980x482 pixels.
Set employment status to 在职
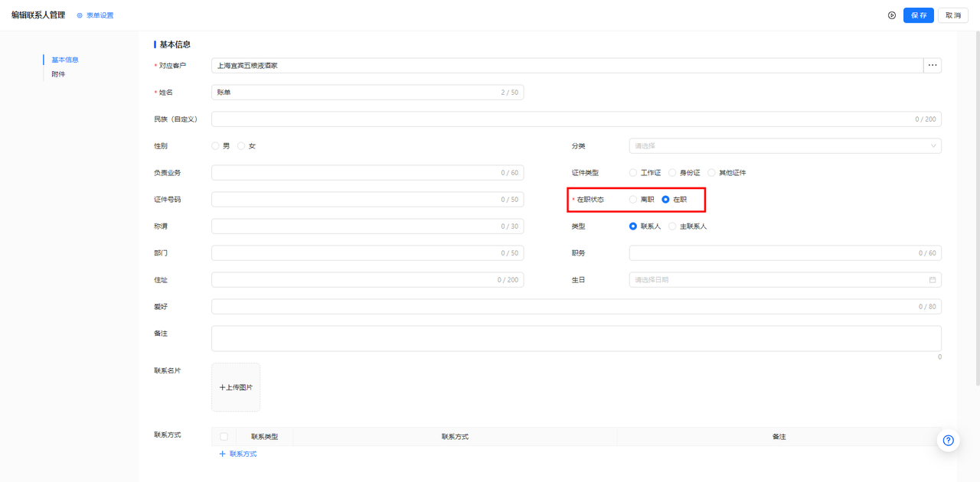[x=665, y=200]
